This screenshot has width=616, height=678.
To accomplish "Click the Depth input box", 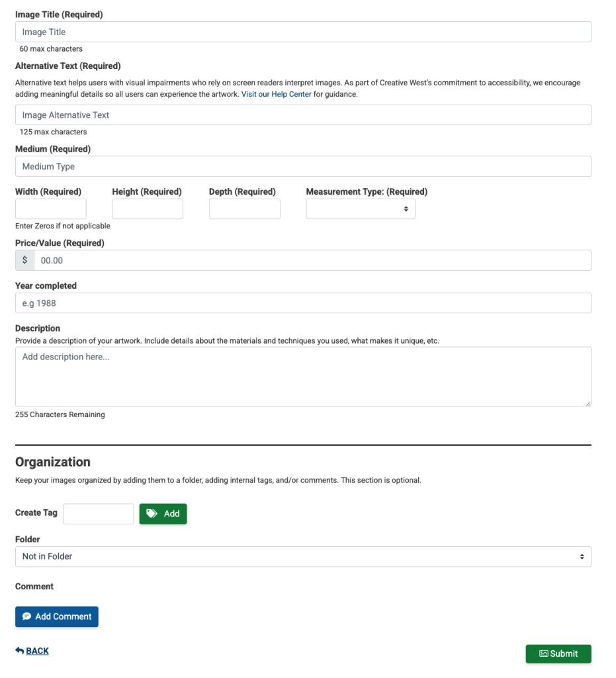I will tap(245, 209).
